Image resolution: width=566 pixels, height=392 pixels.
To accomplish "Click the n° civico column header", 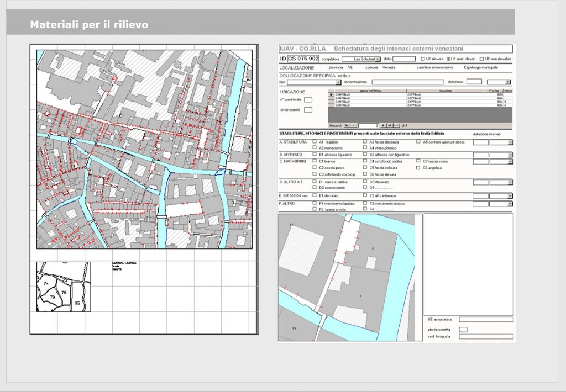I will [x=493, y=90].
